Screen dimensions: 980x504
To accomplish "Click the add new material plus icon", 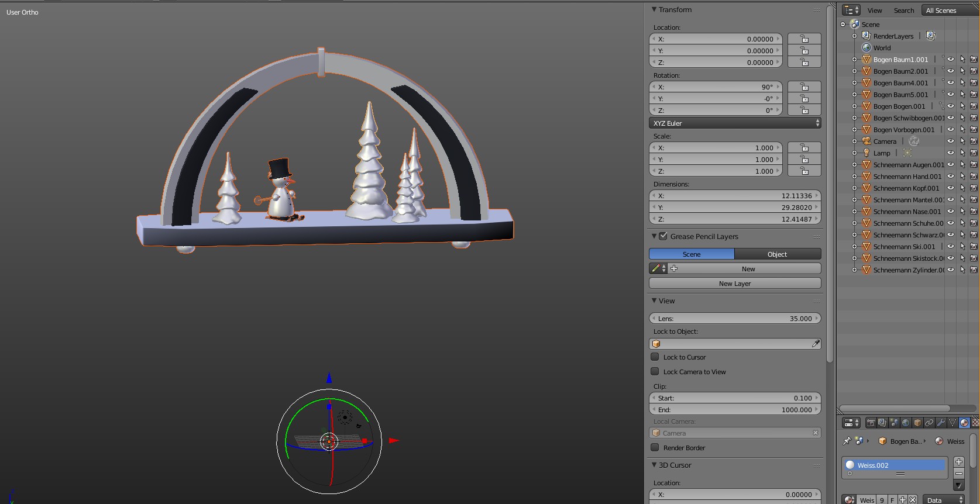I will pos(902,500).
